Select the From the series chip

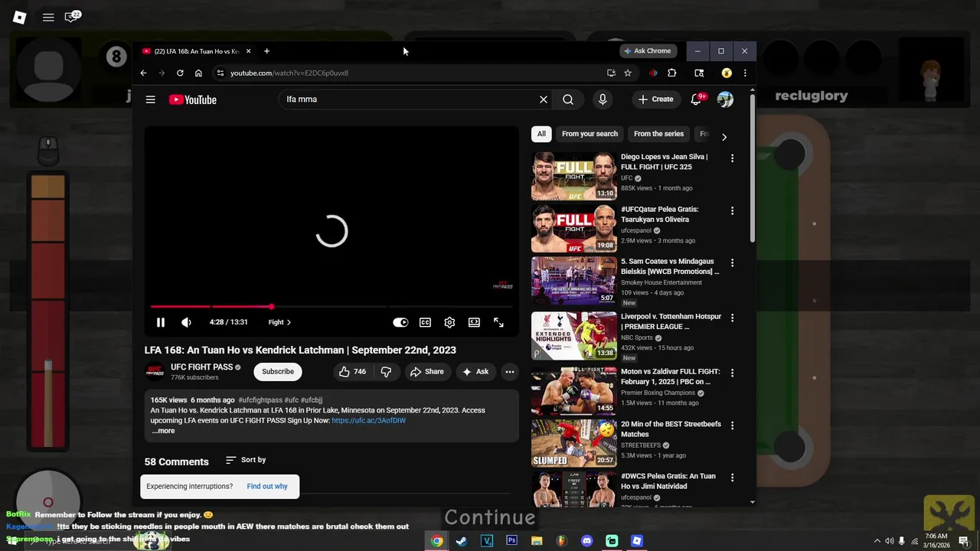click(x=658, y=134)
